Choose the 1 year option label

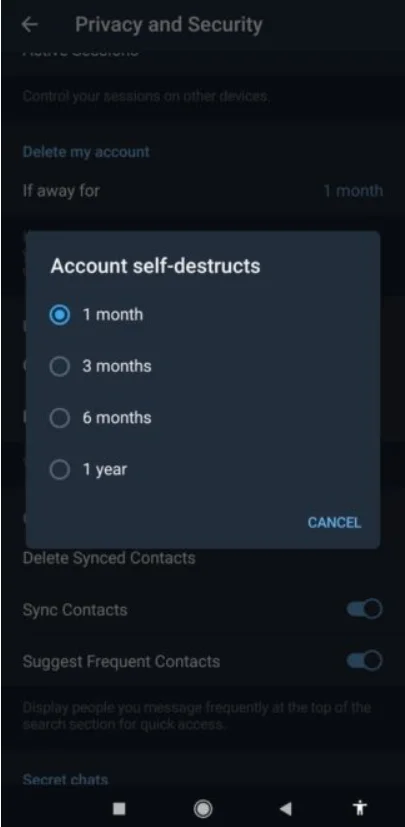pyautogui.click(x=104, y=469)
